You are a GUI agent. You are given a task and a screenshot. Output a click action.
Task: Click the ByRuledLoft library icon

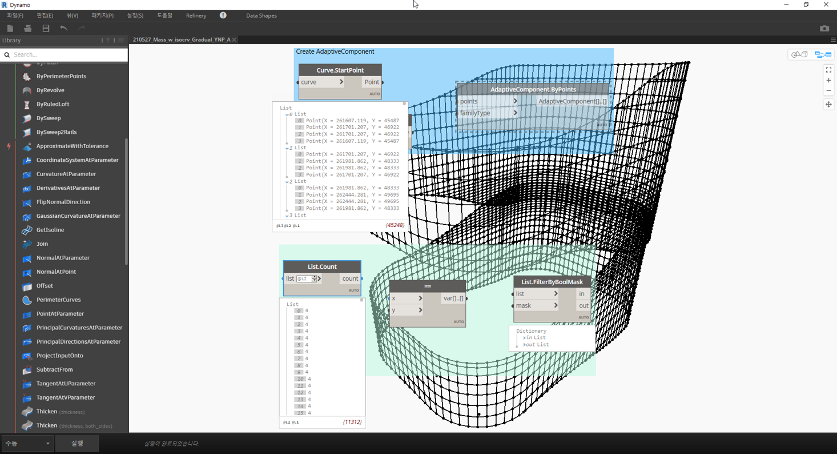coord(27,104)
